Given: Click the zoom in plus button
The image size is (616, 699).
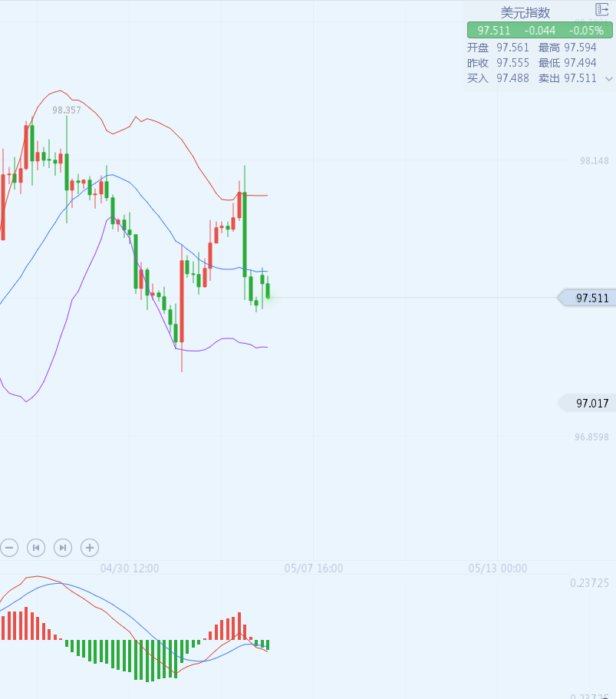Looking at the screenshot, I should (x=90, y=547).
